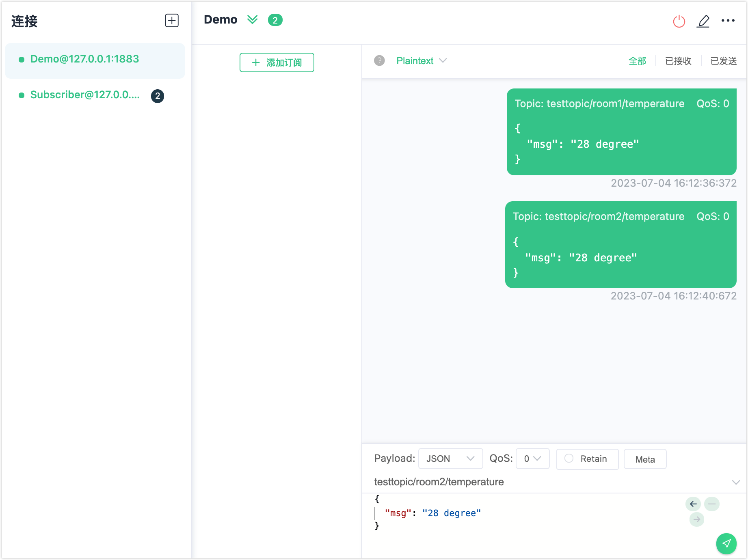Viewport: 748px width, 560px height.
Task: Go to next message with right arrow
Action: tap(697, 519)
